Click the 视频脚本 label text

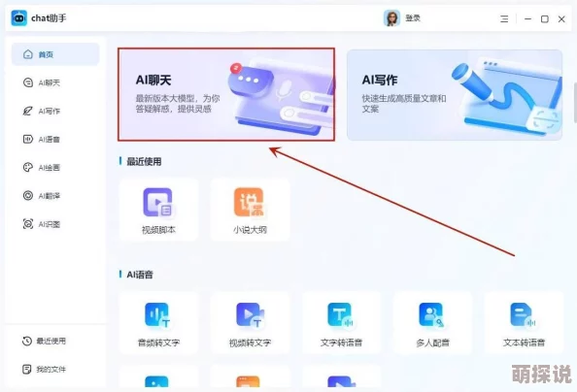pyautogui.click(x=158, y=230)
